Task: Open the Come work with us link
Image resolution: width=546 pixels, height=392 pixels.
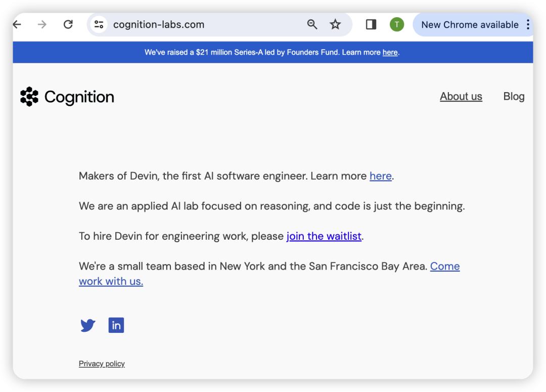Action: pos(444,267)
